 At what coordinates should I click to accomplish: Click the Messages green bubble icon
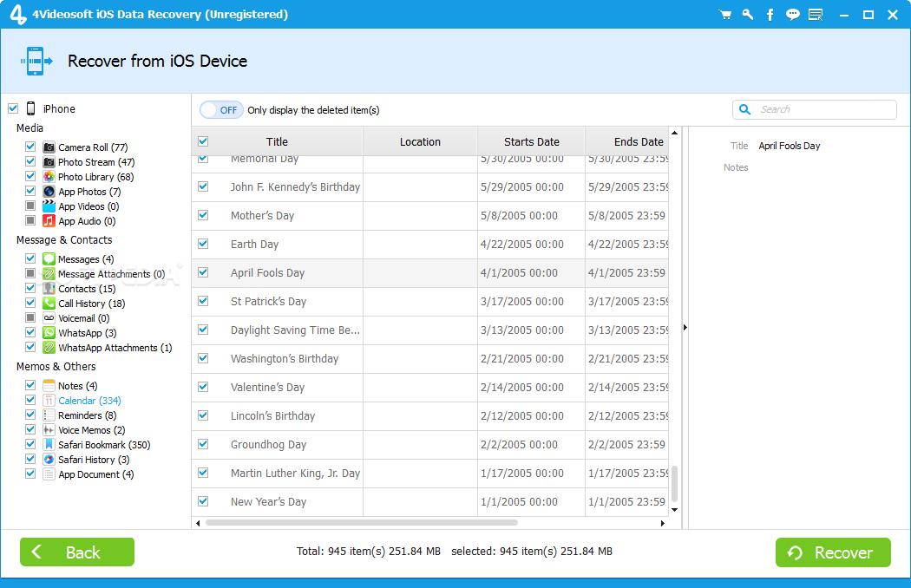(x=49, y=258)
